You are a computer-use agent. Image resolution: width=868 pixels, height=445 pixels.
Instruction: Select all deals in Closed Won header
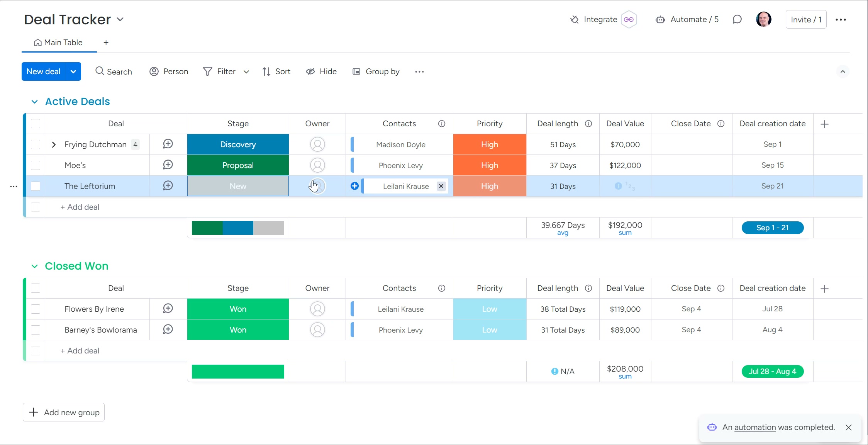coord(36,288)
